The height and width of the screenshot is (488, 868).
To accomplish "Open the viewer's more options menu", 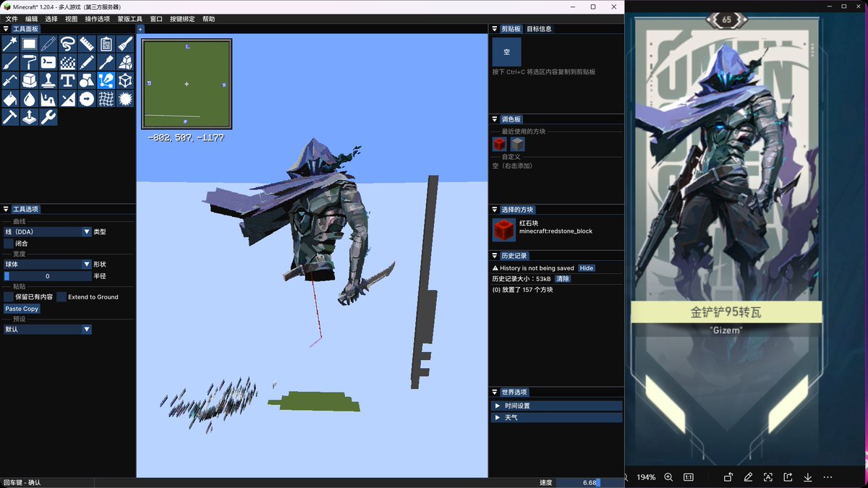I will 828,477.
